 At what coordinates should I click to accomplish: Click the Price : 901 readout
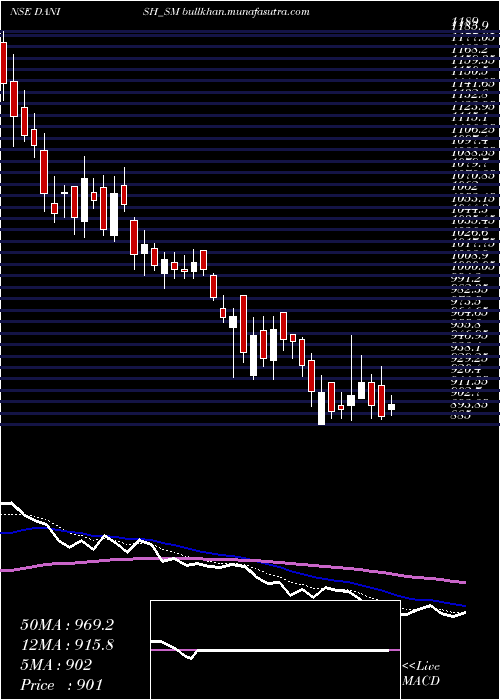point(61,684)
